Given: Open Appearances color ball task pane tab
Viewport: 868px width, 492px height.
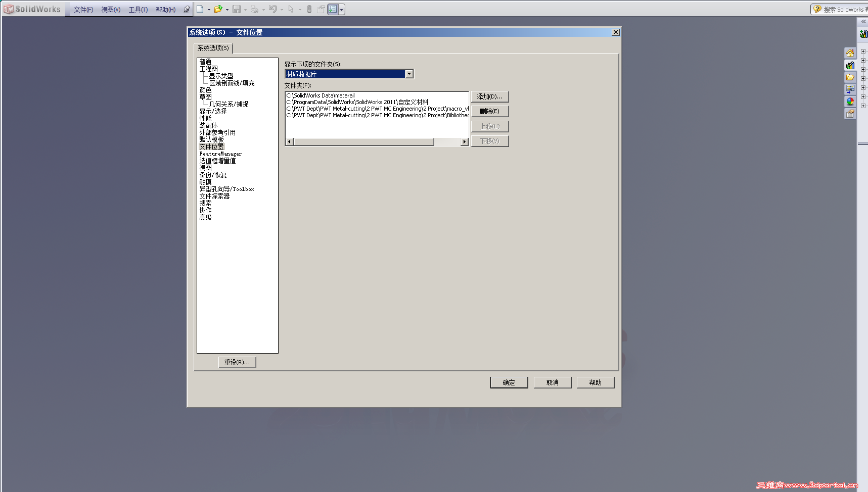Looking at the screenshot, I should coord(850,102).
